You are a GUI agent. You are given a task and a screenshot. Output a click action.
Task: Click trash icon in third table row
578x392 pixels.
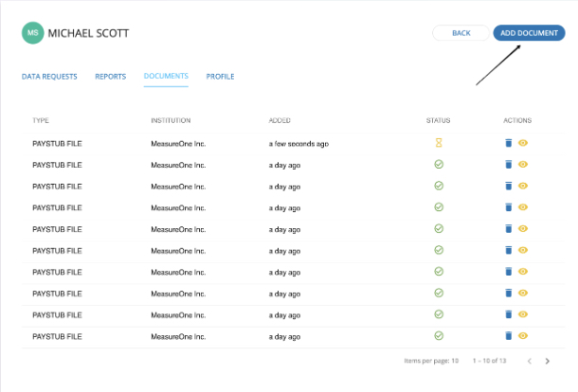coord(508,186)
